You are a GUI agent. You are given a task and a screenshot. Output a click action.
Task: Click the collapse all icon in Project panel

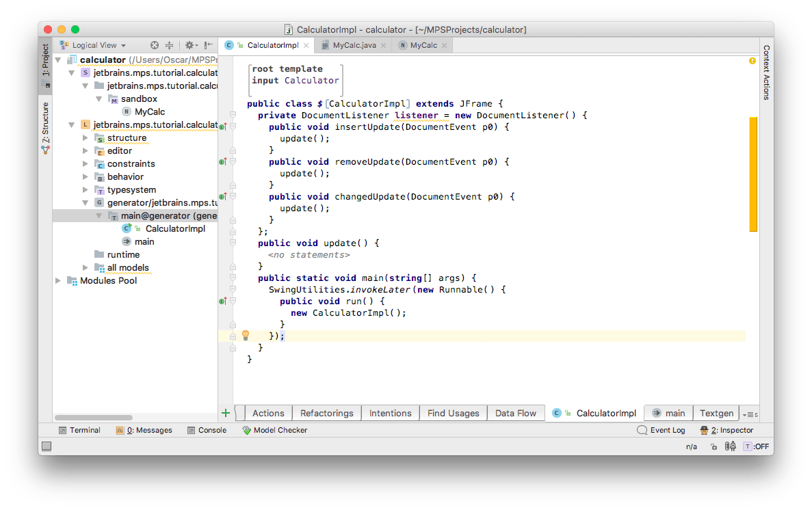[x=170, y=45]
